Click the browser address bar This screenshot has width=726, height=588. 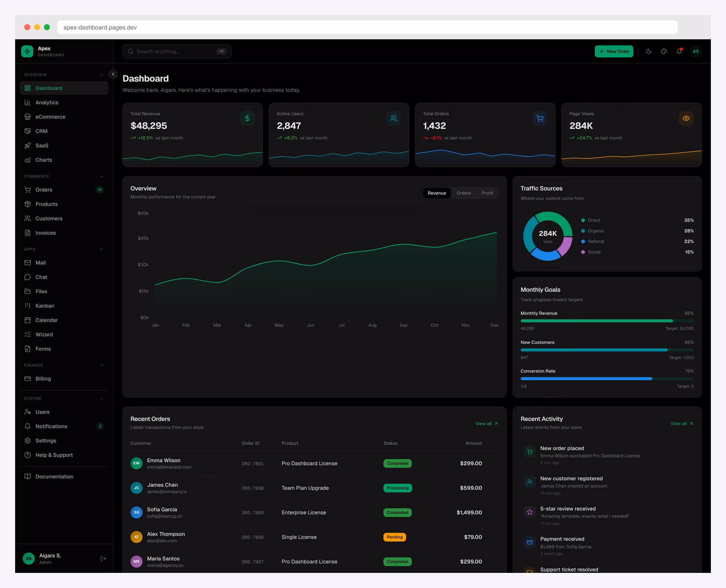point(367,27)
